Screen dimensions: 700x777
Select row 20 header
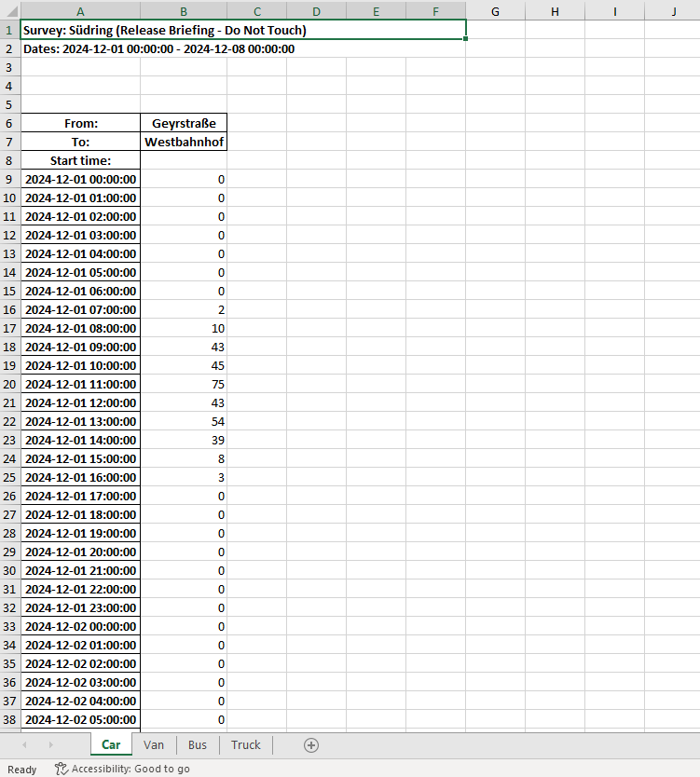pyautogui.click(x=10, y=384)
